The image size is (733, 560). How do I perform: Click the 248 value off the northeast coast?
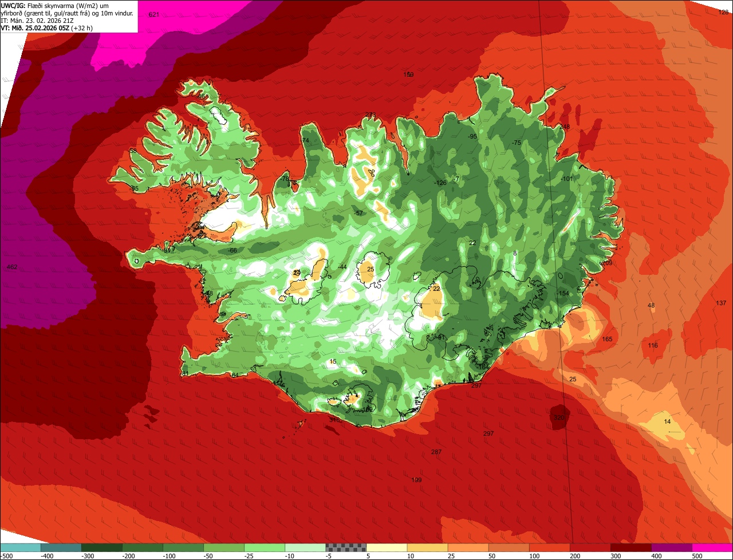click(565, 127)
